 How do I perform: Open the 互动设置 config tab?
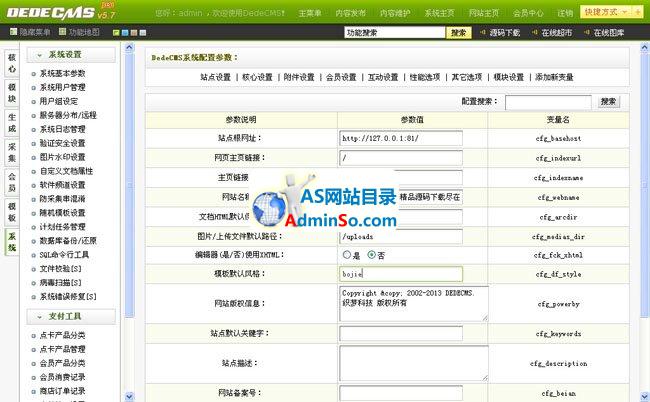pyautogui.click(x=383, y=77)
